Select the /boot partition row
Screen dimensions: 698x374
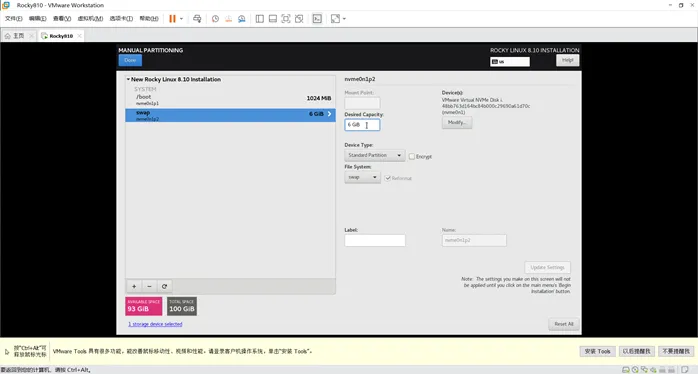230,99
